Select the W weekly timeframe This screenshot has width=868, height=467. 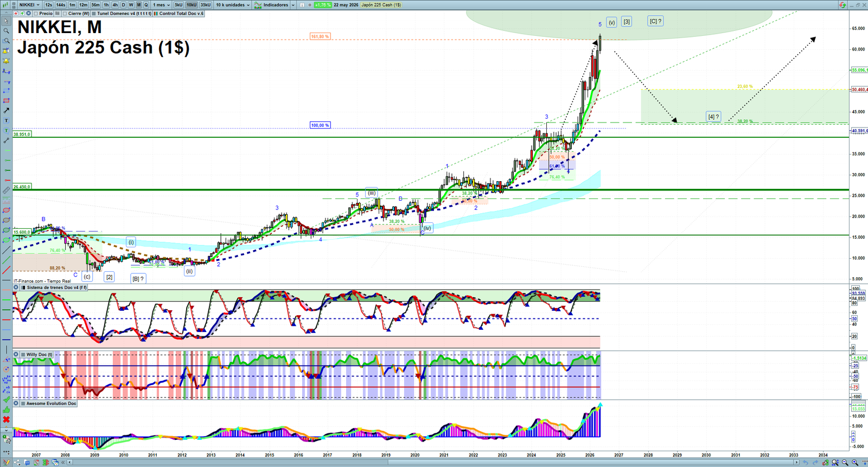tap(131, 5)
